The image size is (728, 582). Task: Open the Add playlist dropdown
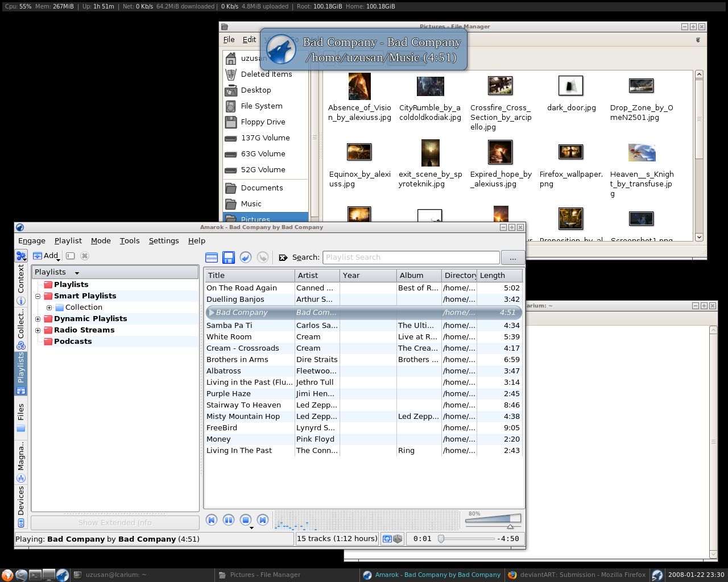pyautogui.click(x=47, y=256)
